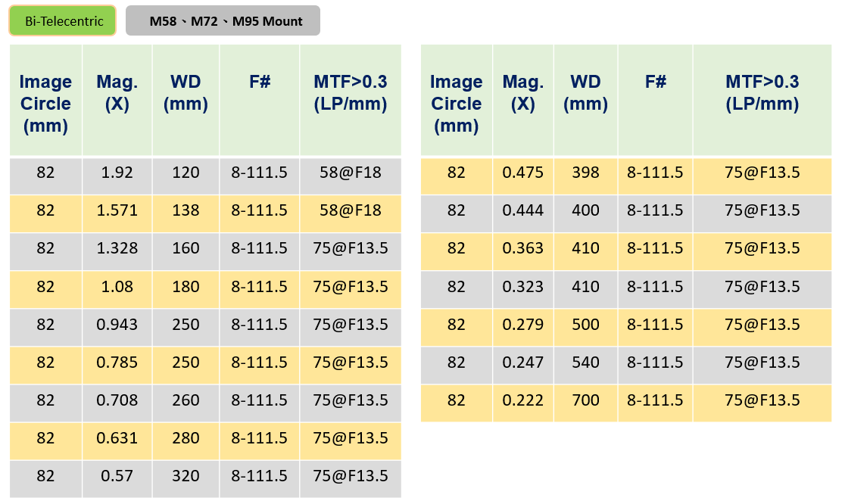
Task: Select the 0.279 magnification cell
Action: (x=522, y=325)
